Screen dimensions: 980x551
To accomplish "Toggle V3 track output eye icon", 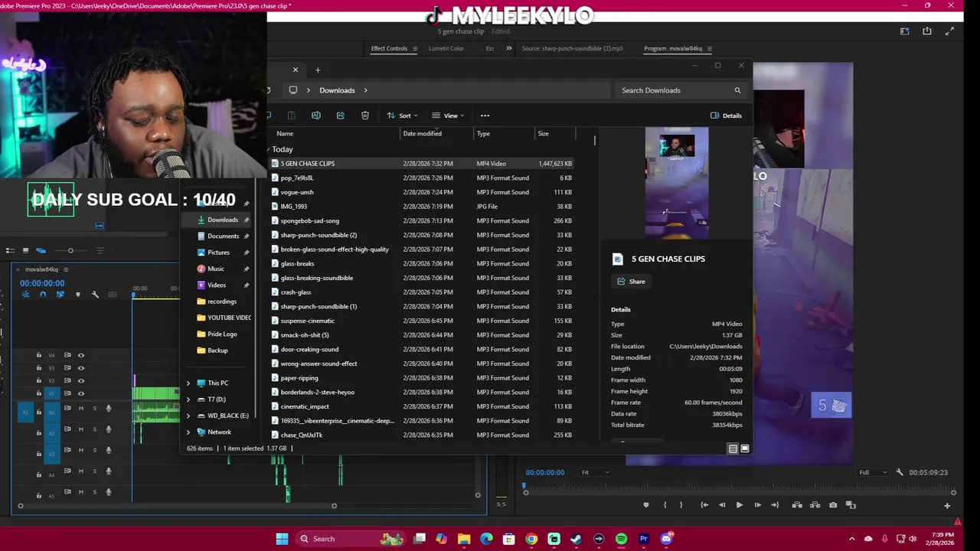I will click(80, 368).
